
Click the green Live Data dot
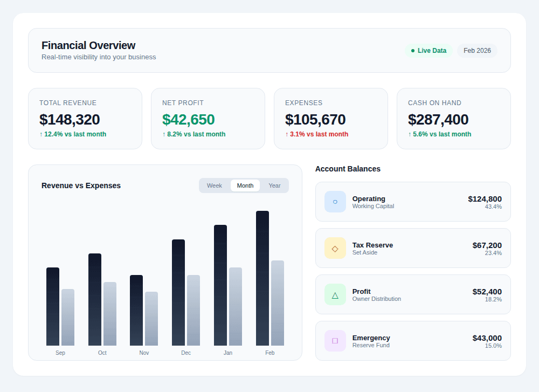(413, 51)
